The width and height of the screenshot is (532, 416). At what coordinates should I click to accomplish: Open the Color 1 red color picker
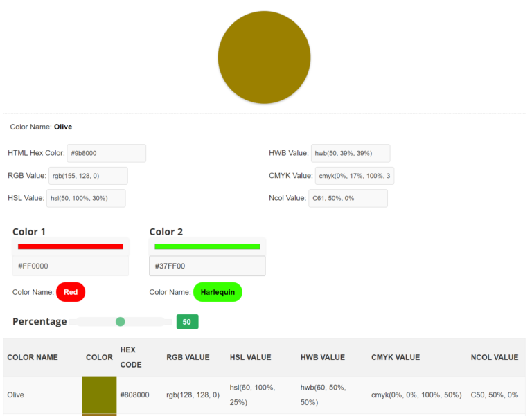click(x=71, y=246)
